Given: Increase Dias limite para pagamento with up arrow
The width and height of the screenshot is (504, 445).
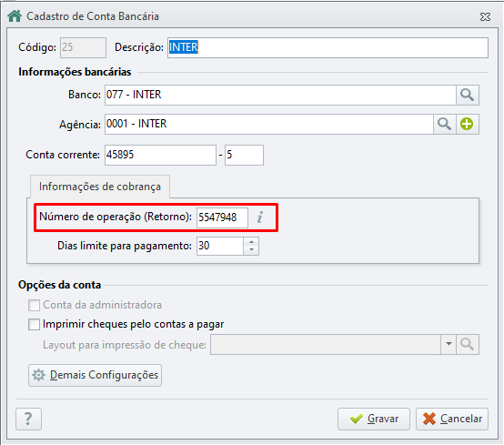Looking at the screenshot, I should pyautogui.click(x=252, y=242).
